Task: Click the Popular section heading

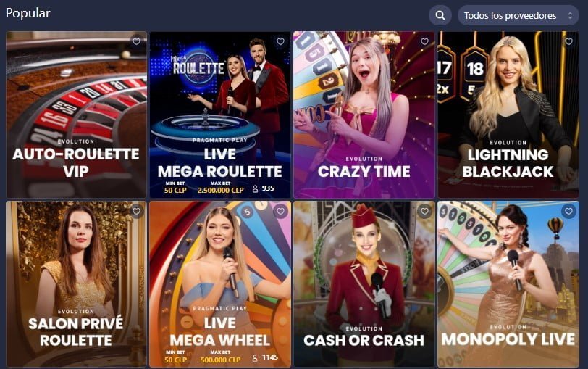Action: [28, 13]
